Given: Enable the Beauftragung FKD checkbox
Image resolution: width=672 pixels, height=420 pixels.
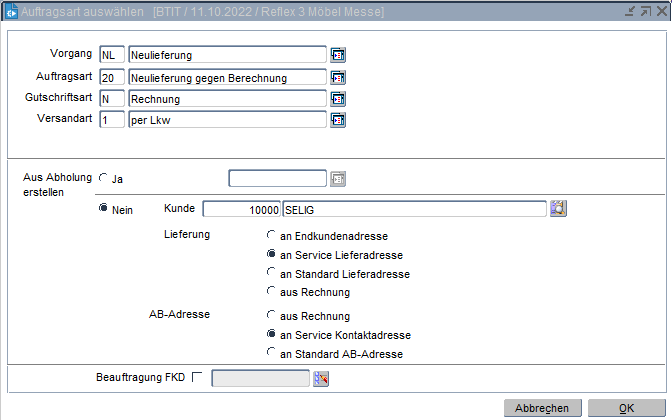Looking at the screenshot, I should [x=196, y=377].
